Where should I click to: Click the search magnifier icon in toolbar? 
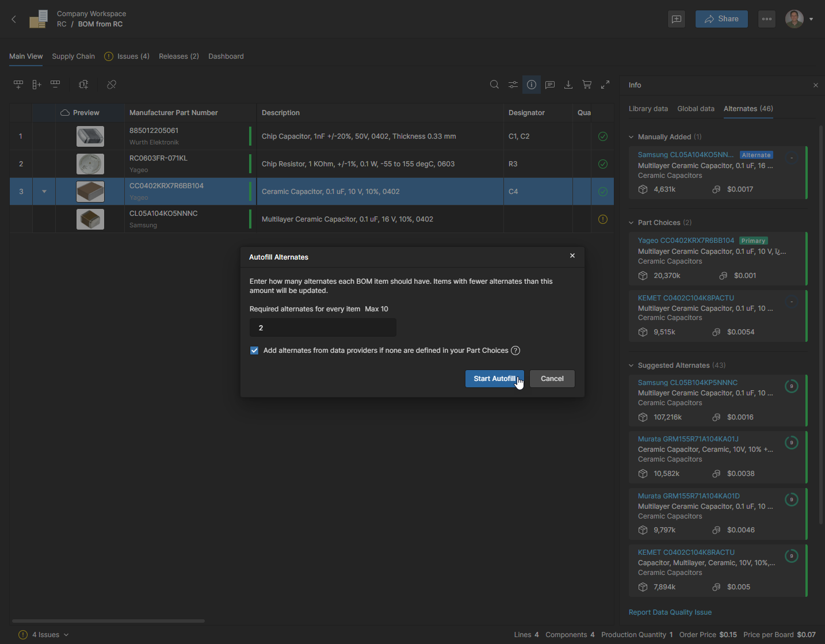pos(494,85)
